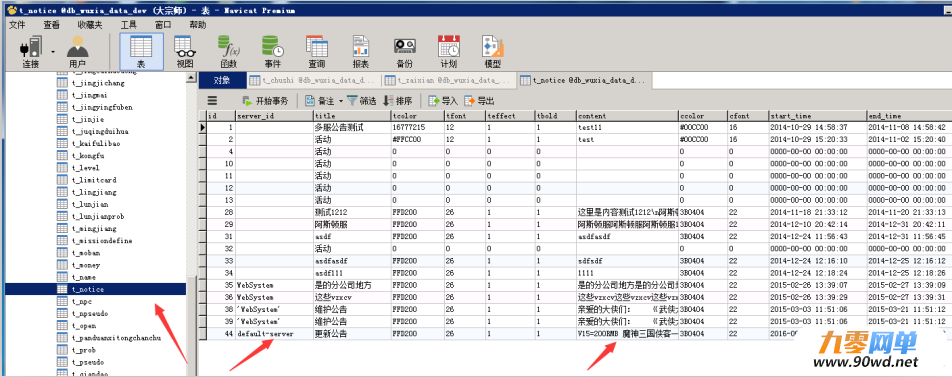Open the 工具 menu
Image resolution: width=952 pixels, height=377 pixels.
coord(129,25)
